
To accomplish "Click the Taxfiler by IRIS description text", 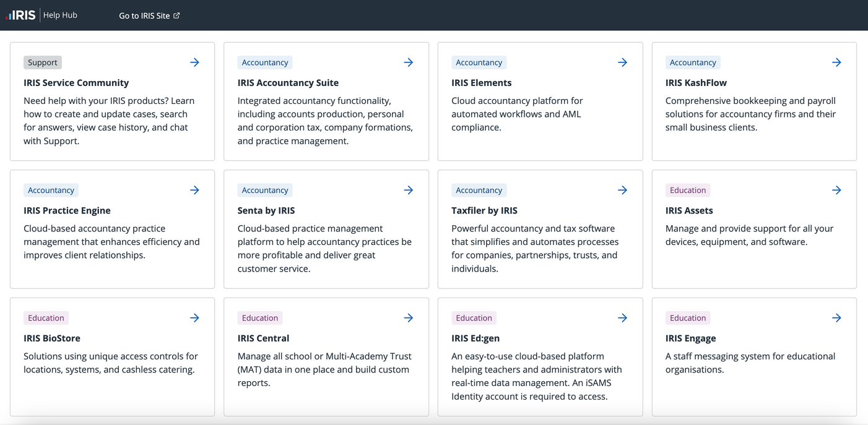I will pos(535,249).
